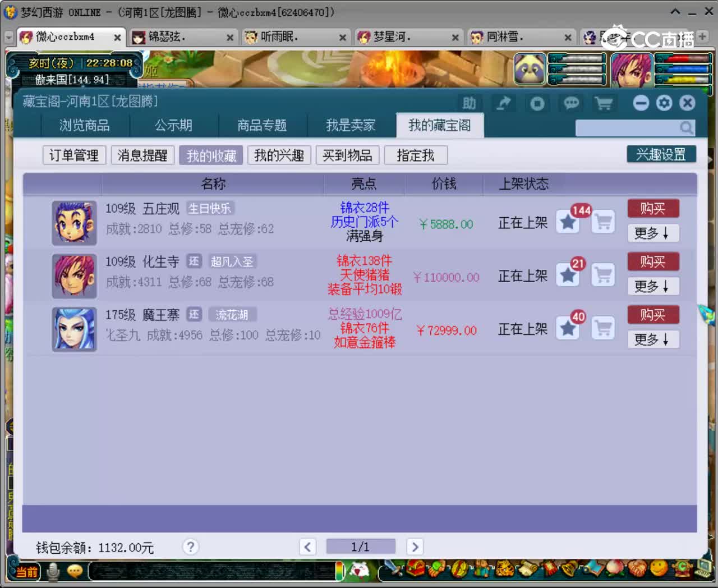Open the shopping cart icon in header
The image size is (718, 588).
[x=604, y=103]
